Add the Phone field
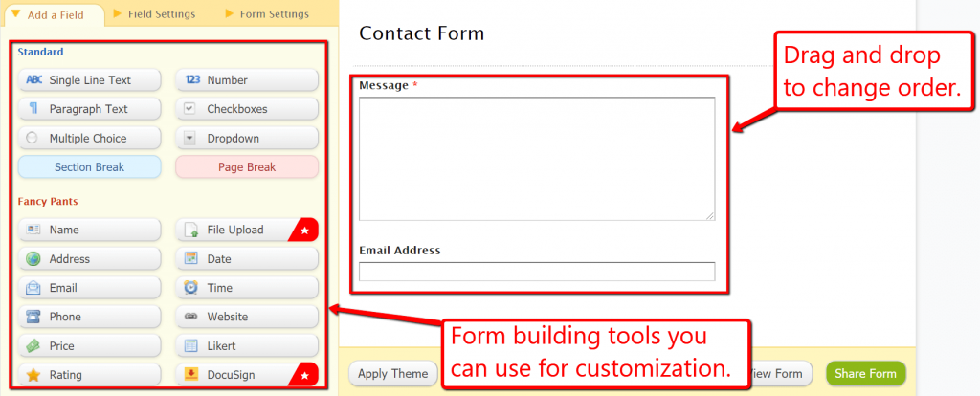The image size is (980, 396). (x=89, y=317)
